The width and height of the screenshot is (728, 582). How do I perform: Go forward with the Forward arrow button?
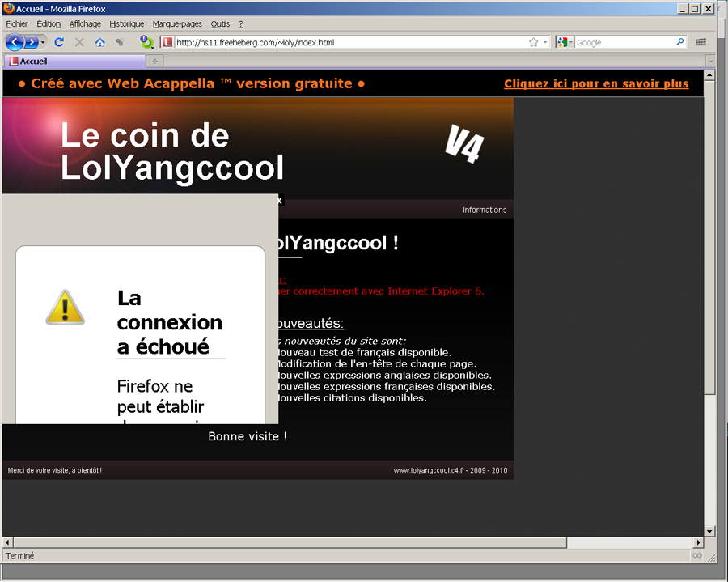(31, 42)
